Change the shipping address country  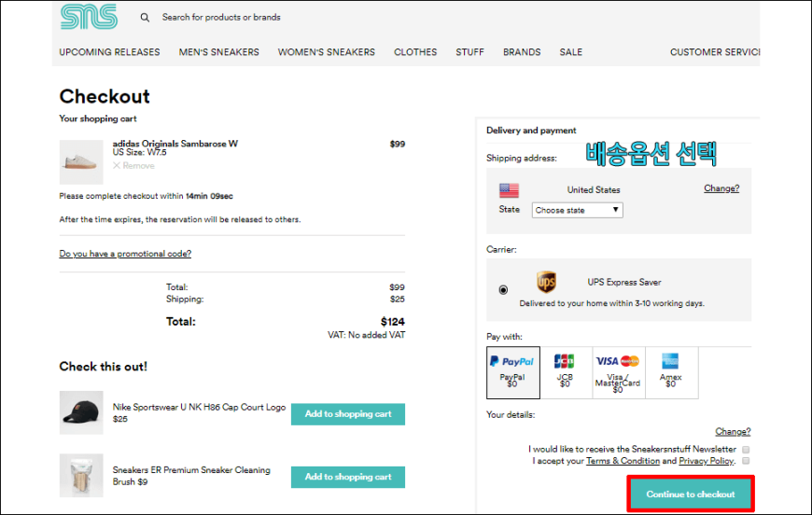pos(721,188)
